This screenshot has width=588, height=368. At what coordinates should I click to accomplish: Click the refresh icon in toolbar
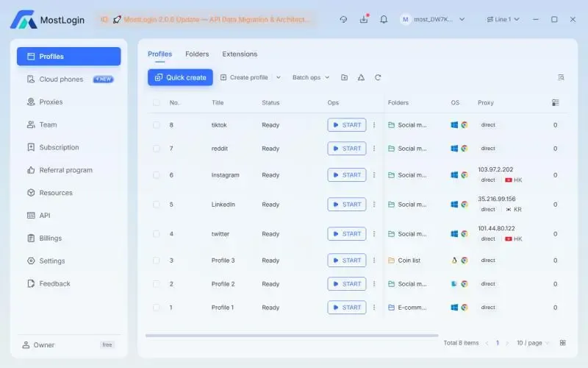378,77
